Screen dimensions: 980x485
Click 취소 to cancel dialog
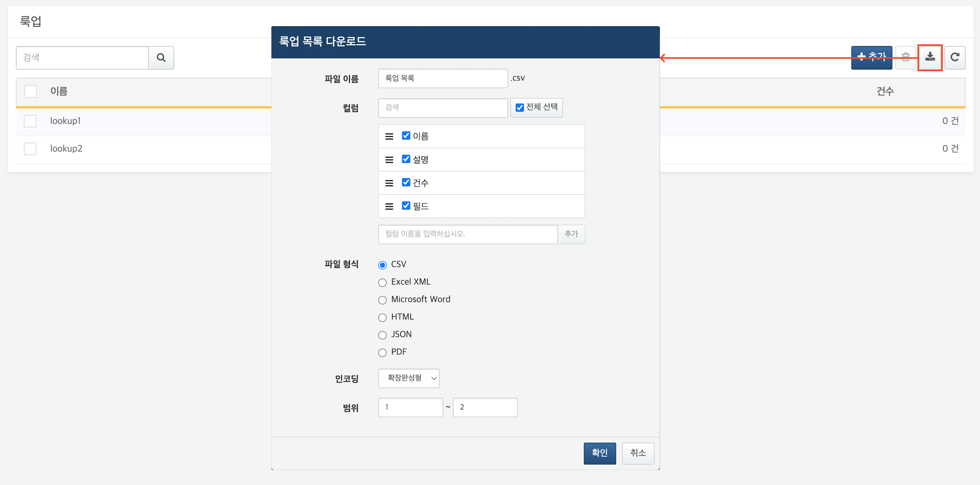pos(638,453)
